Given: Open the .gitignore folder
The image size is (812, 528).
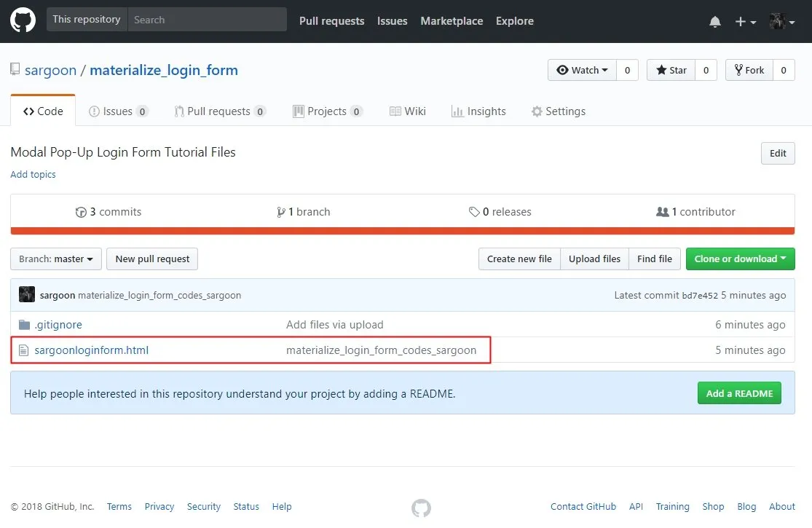Looking at the screenshot, I should [58, 325].
